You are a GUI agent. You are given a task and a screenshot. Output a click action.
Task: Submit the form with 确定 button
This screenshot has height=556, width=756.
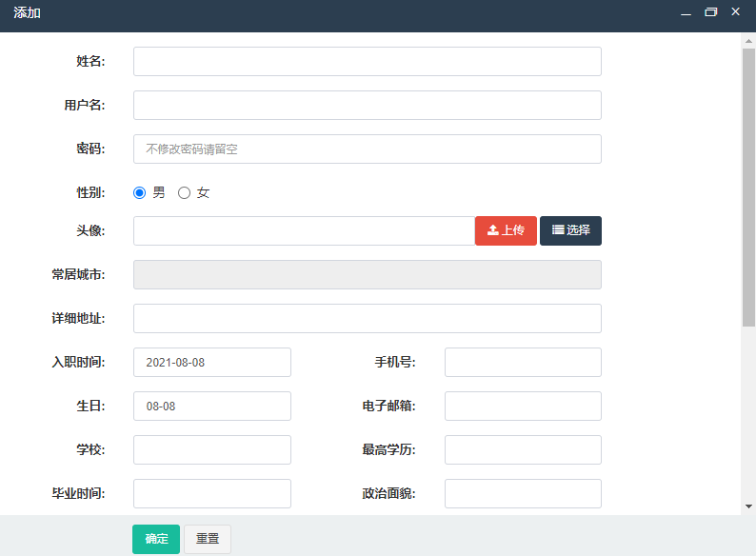[x=156, y=539]
